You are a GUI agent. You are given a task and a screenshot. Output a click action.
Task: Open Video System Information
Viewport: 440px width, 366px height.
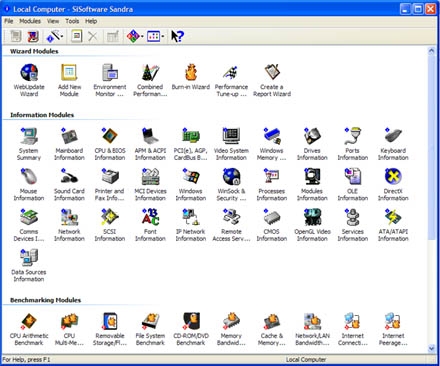(231, 144)
